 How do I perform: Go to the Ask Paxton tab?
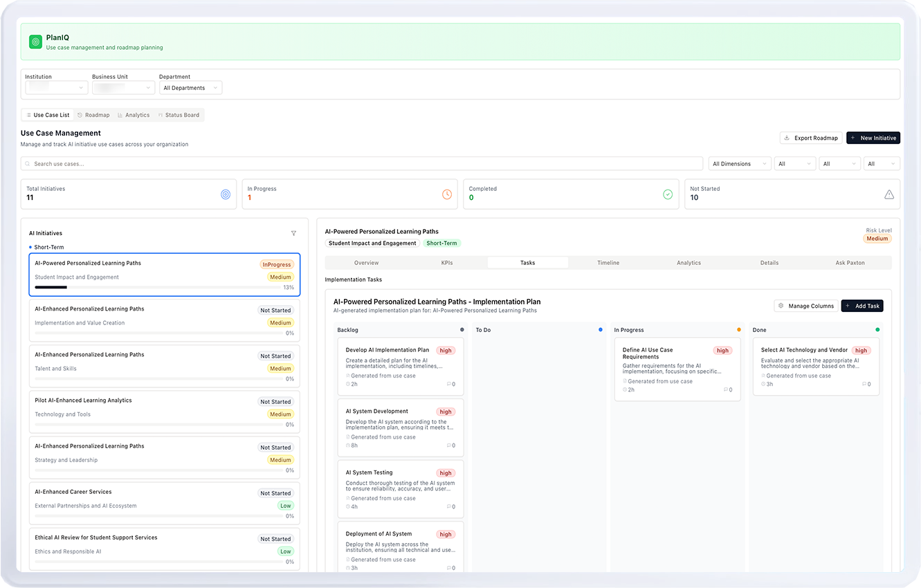850,263
